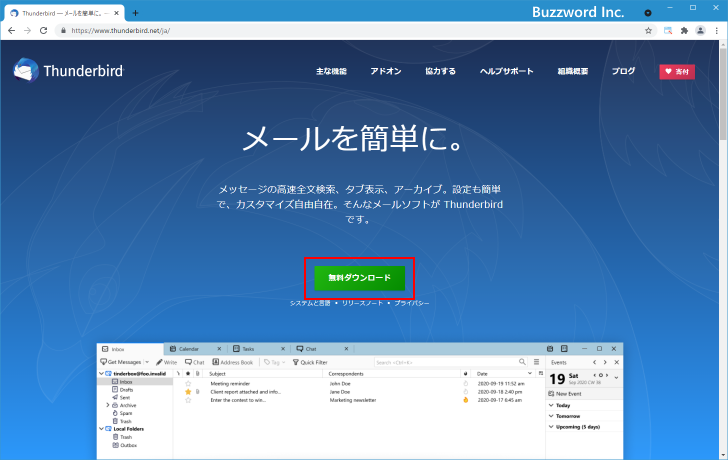Open the ヘルプサポート navigation item
Image resolution: width=728 pixels, height=460 pixels.
[x=507, y=71]
